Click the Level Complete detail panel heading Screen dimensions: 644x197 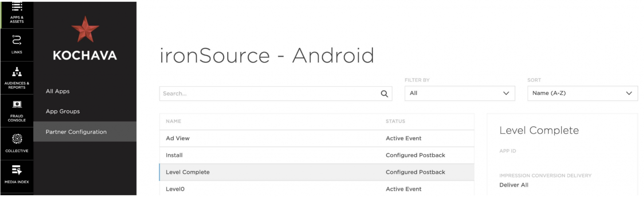[x=539, y=130]
